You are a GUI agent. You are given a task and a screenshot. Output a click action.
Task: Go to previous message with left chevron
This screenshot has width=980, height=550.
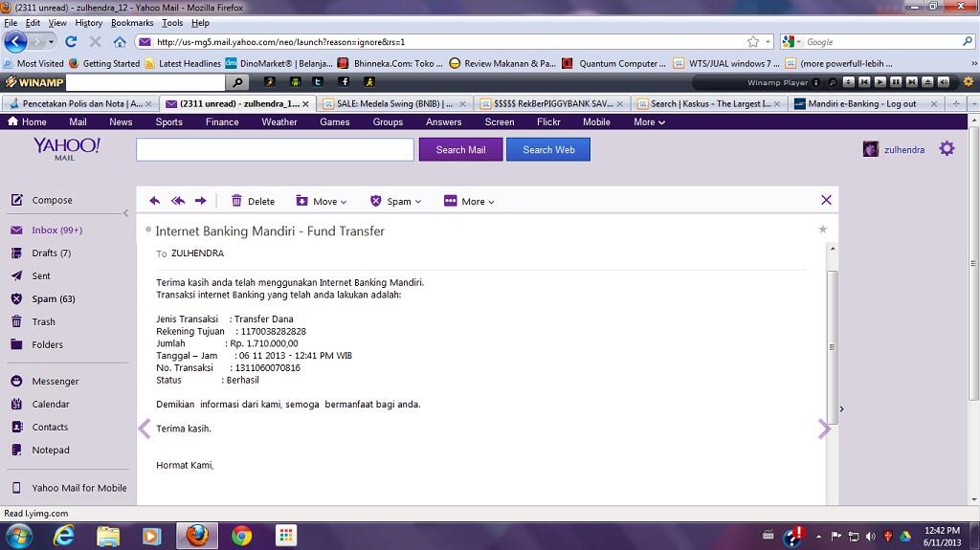coord(145,429)
